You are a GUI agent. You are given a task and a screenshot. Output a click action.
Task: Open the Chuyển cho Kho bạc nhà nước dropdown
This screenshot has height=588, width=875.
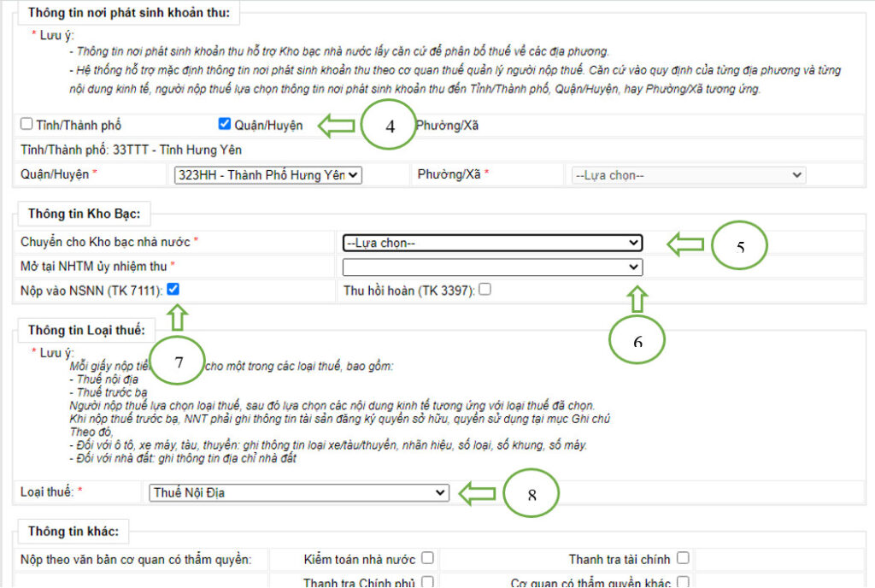click(x=491, y=244)
